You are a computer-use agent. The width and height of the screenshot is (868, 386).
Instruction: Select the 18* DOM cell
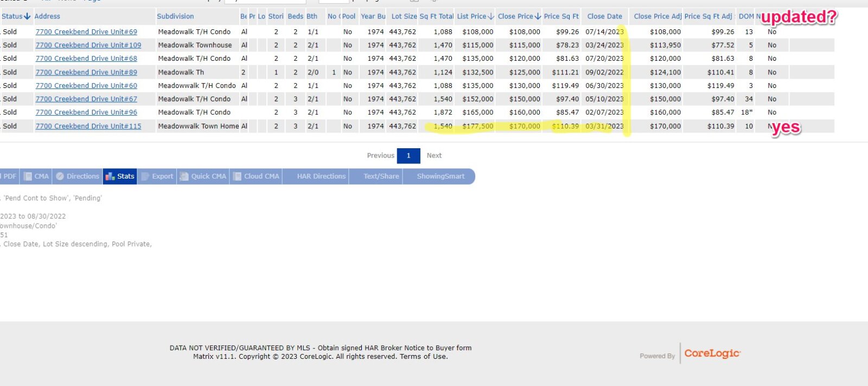click(x=747, y=112)
